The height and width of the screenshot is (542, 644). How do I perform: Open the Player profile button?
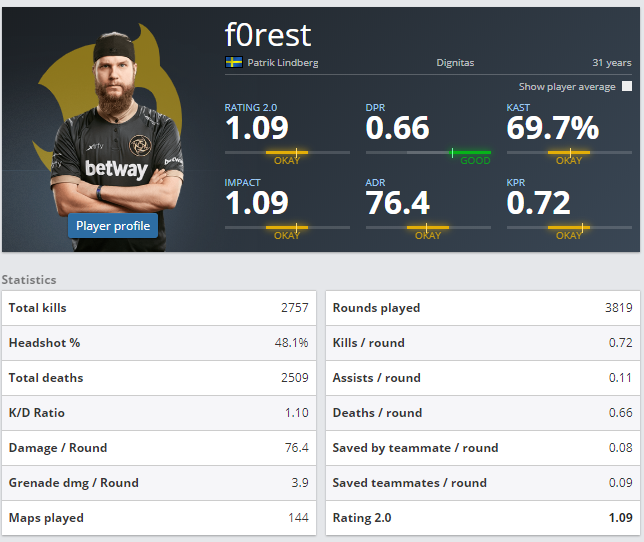pos(113,226)
